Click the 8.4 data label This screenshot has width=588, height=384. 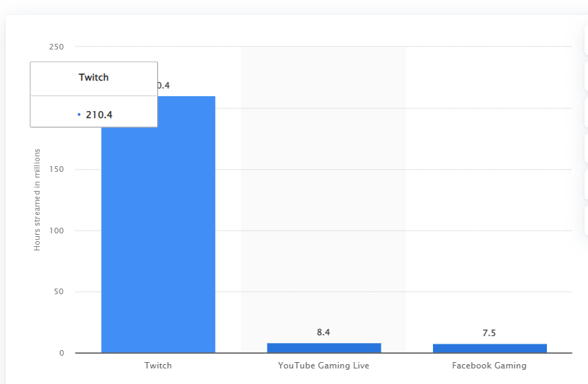pos(323,332)
